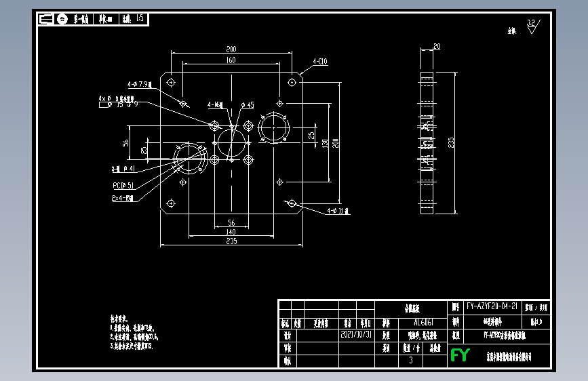Select the "20" thickness dimension
Screen dimensions: 588x381
click(x=437, y=47)
